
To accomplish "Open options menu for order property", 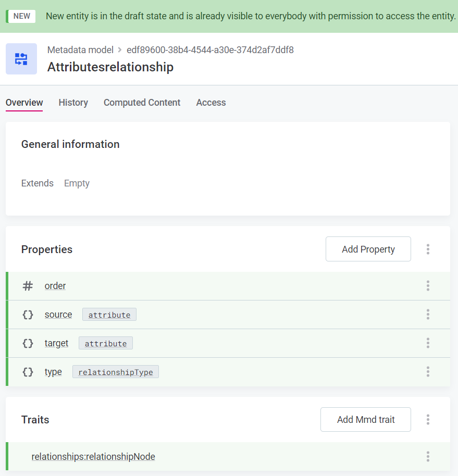I will pos(428,286).
